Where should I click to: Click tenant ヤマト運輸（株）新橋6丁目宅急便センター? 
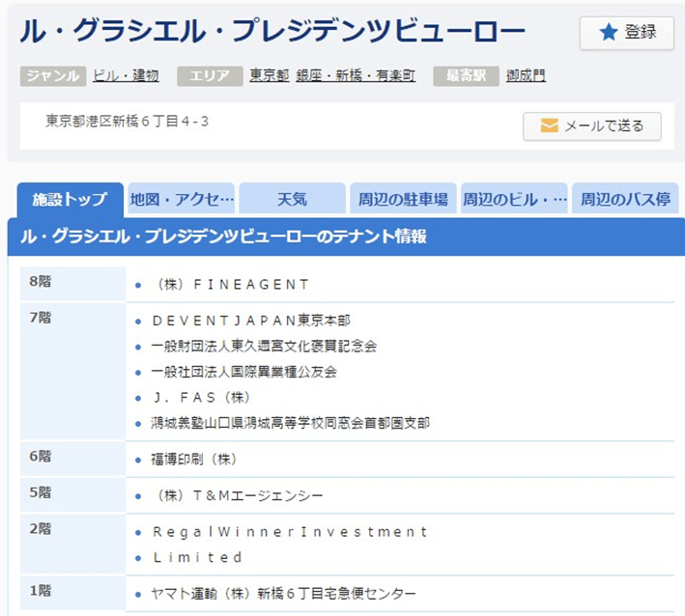coord(283,594)
